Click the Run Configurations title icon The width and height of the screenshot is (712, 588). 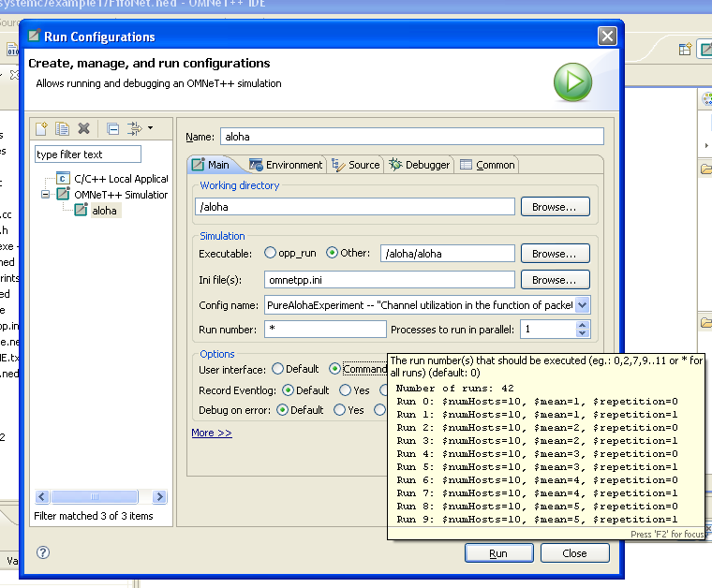pyautogui.click(x=34, y=36)
